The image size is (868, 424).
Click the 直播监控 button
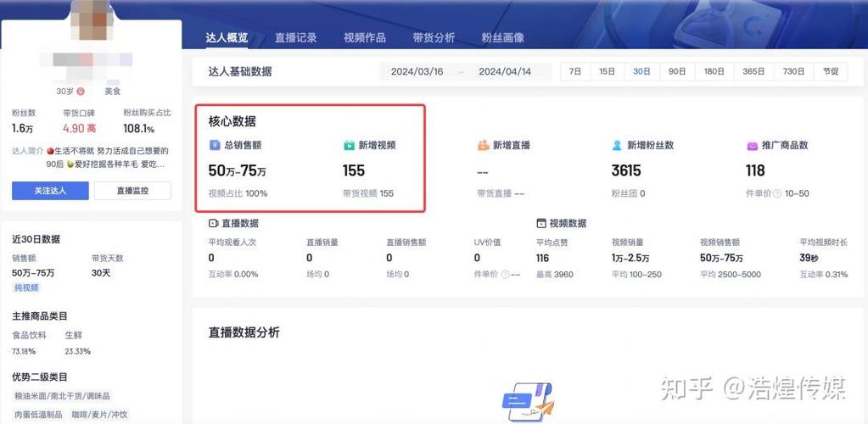132,191
